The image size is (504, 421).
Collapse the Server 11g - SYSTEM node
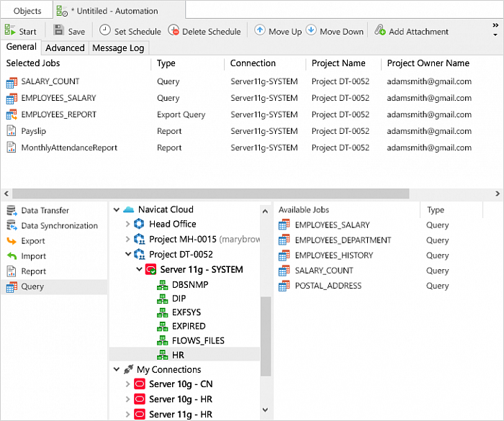(139, 269)
